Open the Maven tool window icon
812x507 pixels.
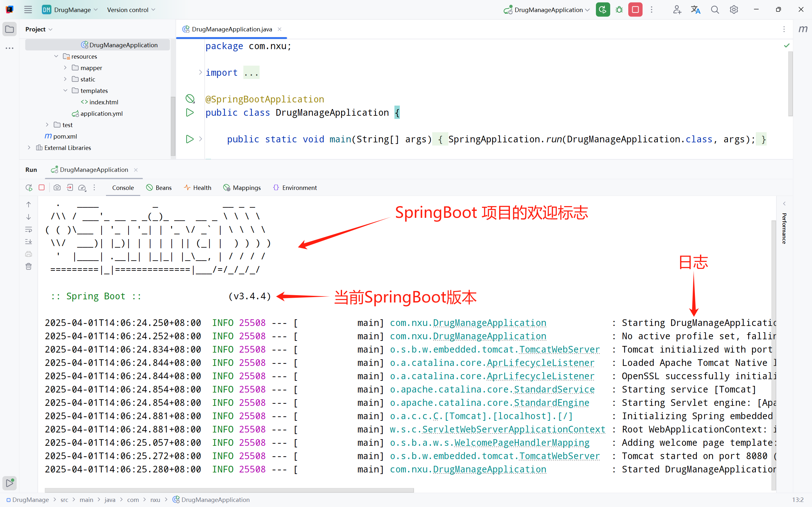coord(802,29)
